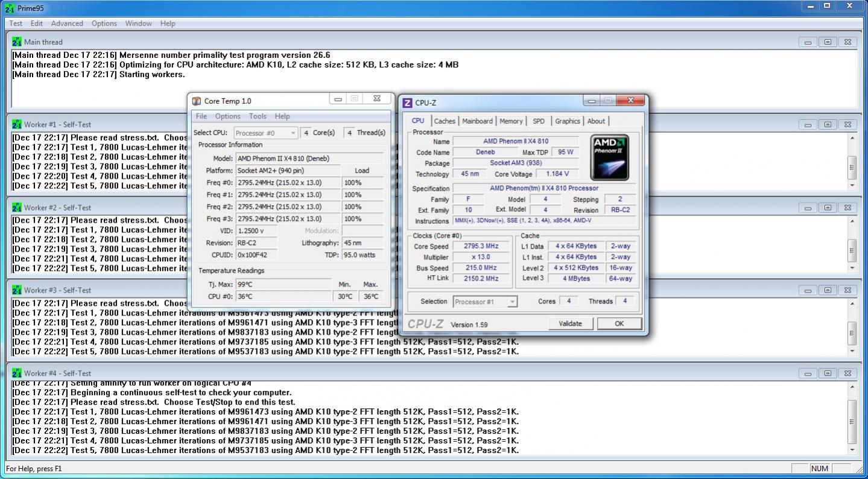Click the Prime95 title bar icon
This screenshot has height=479, width=868.
pyautogui.click(x=9, y=8)
